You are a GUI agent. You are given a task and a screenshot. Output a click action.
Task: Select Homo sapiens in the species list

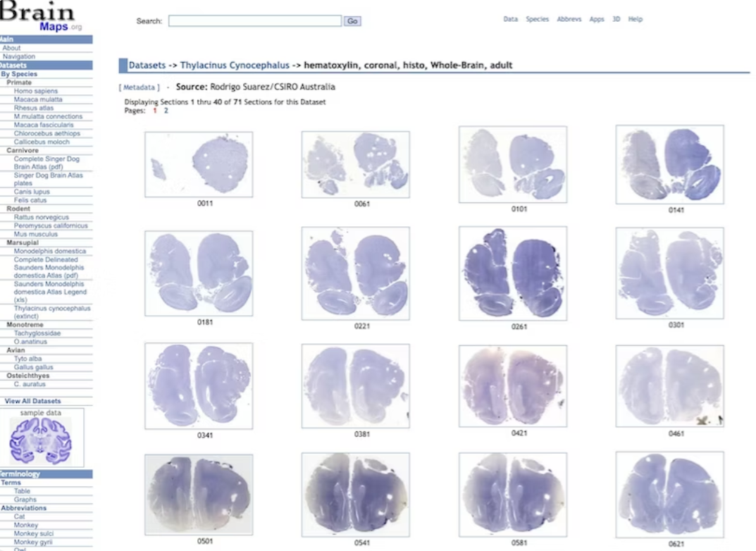click(x=36, y=91)
